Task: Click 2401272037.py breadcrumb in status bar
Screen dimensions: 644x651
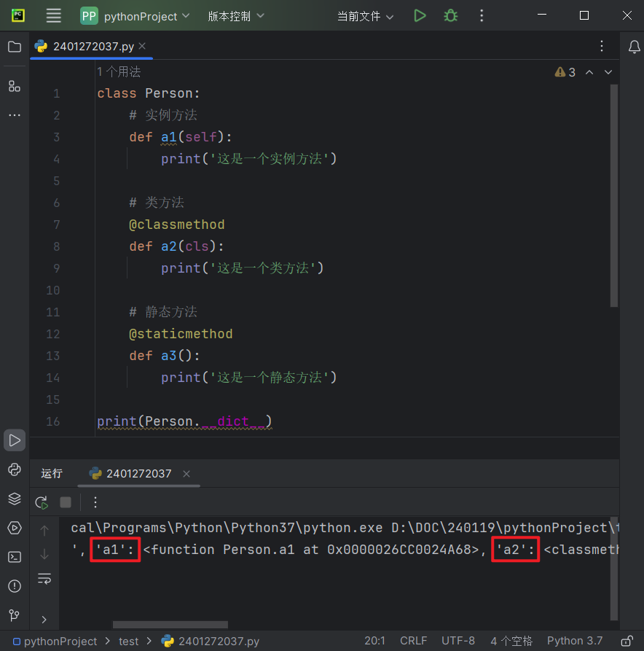Action: [x=211, y=642]
